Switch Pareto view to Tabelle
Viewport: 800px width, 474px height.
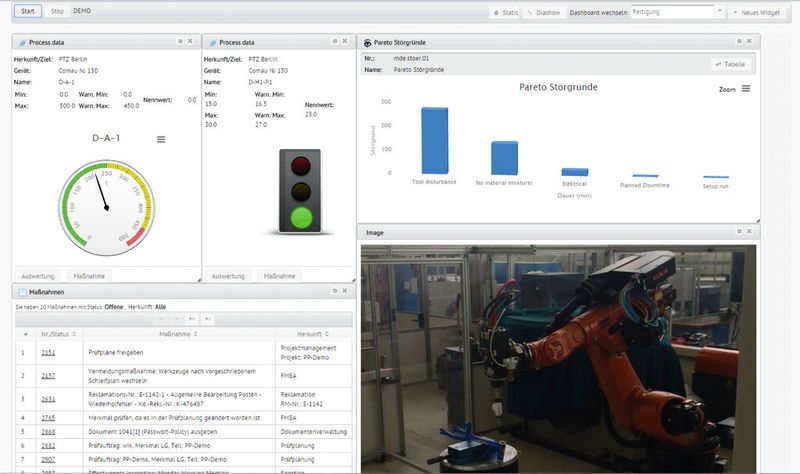tap(730, 64)
